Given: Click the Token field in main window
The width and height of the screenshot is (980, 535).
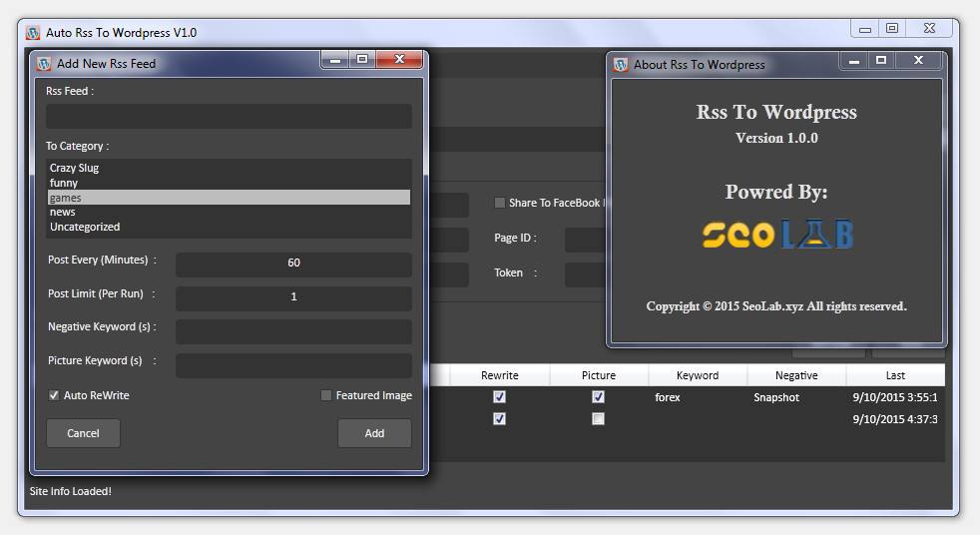Looking at the screenshot, I should click(x=585, y=275).
